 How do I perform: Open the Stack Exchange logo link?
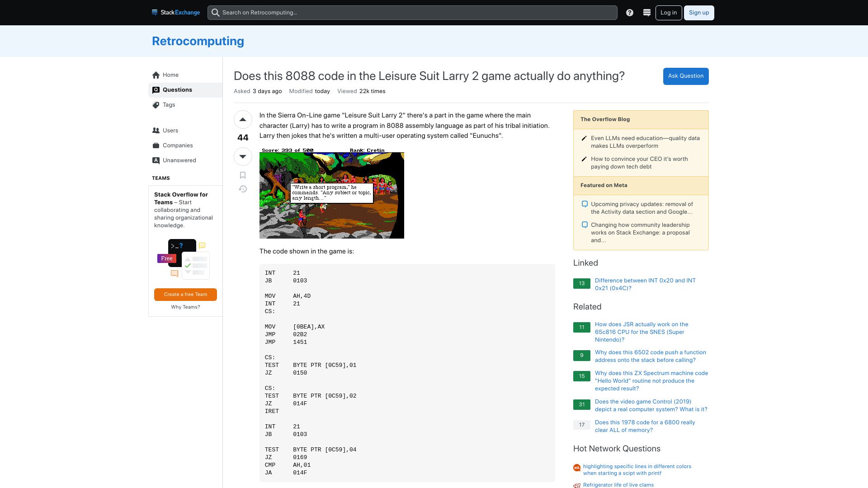pyautogui.click(x=176, y=13)
